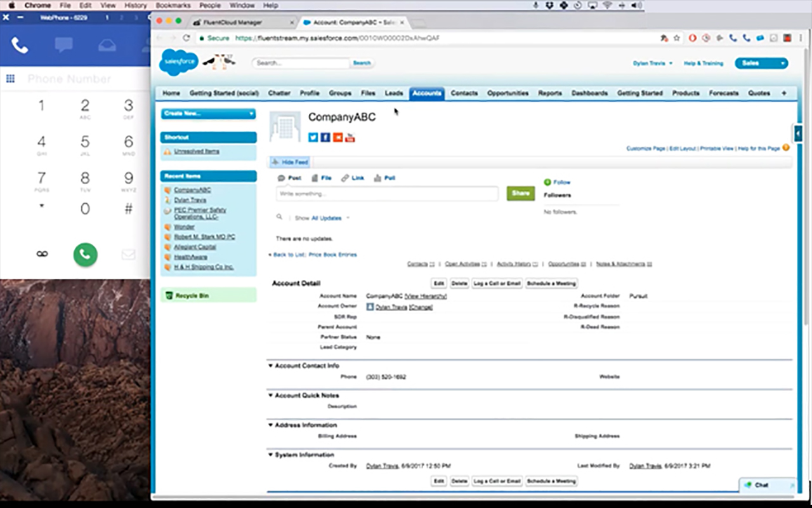The image size is (812, 508).
Task: Click the voicemail icon beside call button
Action: [x=42, y=254]
